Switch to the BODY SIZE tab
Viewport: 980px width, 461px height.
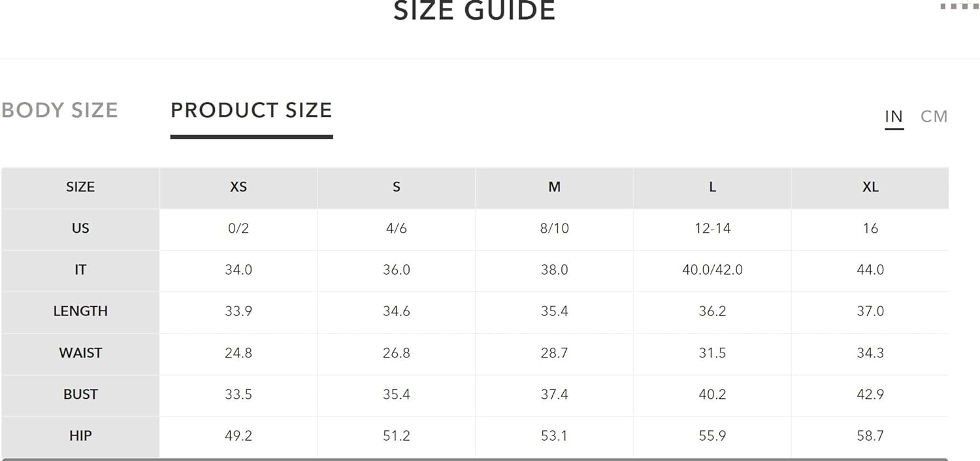coord(59,110)
